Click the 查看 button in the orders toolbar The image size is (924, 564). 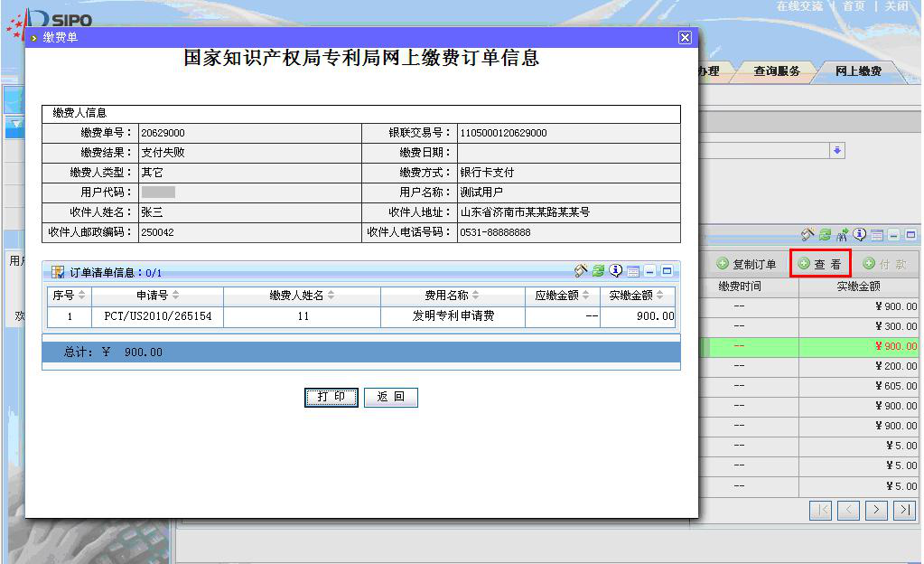(820, 264)
